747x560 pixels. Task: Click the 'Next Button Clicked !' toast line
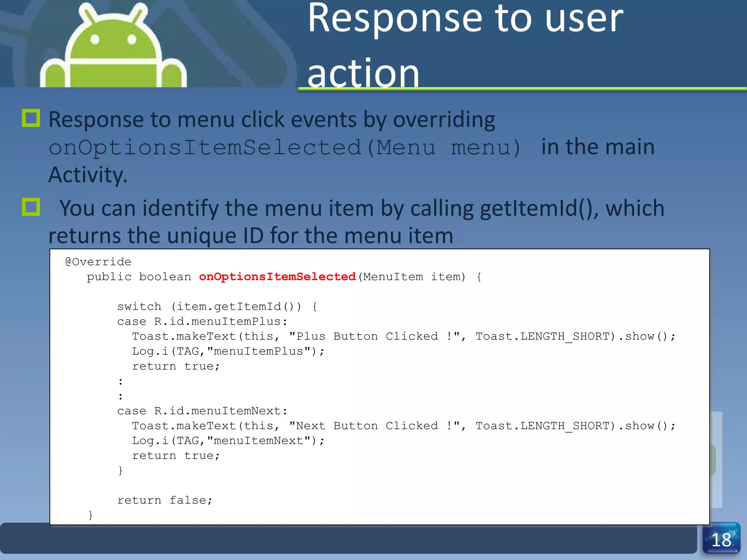tap(404, 426)
